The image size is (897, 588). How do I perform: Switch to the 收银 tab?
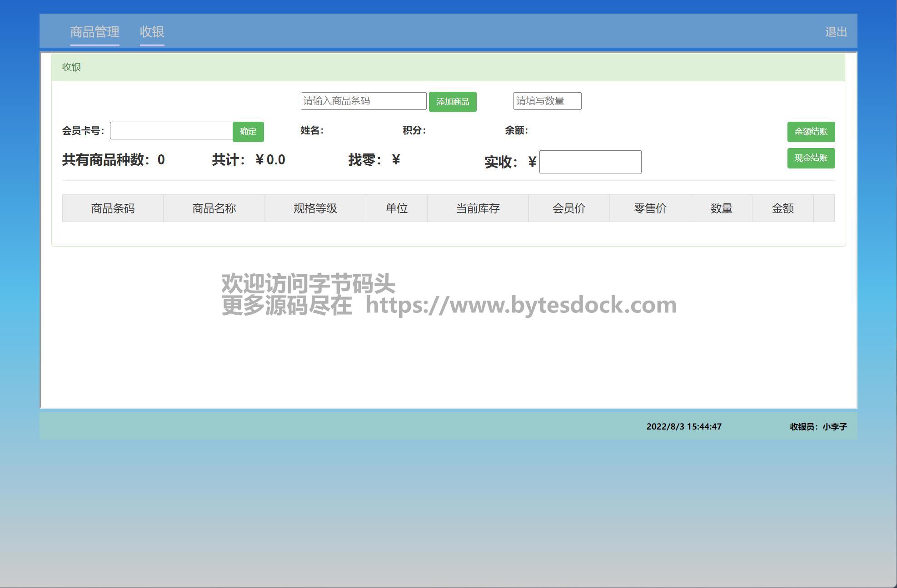152,32
